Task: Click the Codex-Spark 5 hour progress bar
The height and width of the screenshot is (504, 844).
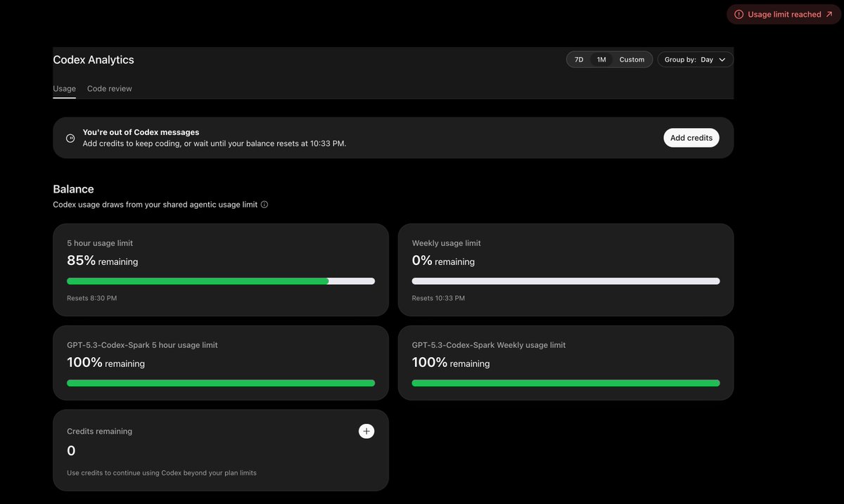Action: point(221,383)
